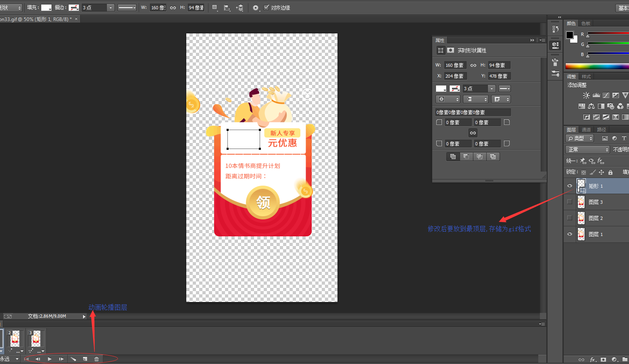Delete the selected animation frame with trash icon

pyautogui.click(x=97, y=359)
